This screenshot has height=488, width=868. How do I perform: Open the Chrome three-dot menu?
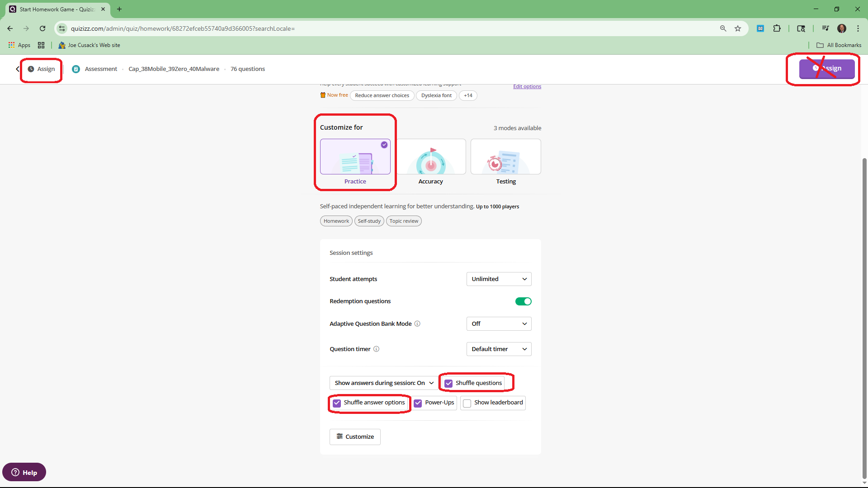(x=858, y=28)
